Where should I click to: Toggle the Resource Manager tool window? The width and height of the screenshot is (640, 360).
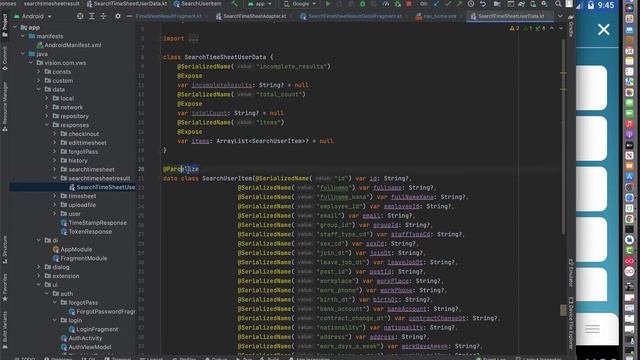(x=4, y=107)
